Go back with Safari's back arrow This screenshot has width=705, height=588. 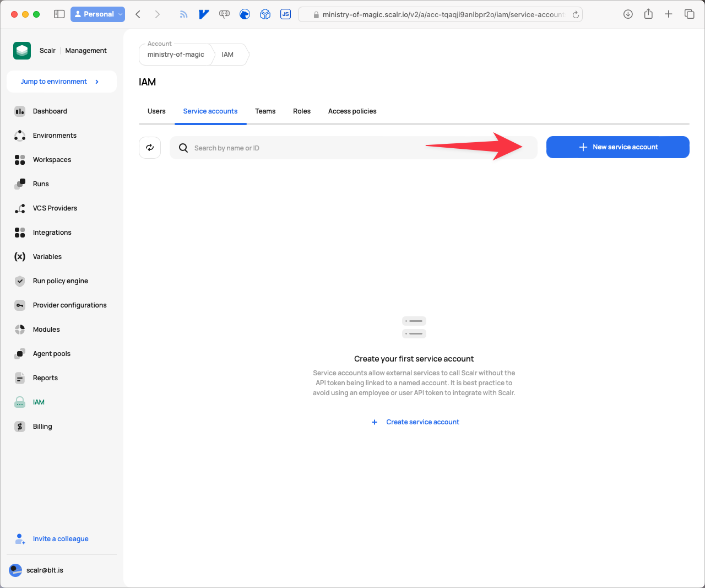138,14
